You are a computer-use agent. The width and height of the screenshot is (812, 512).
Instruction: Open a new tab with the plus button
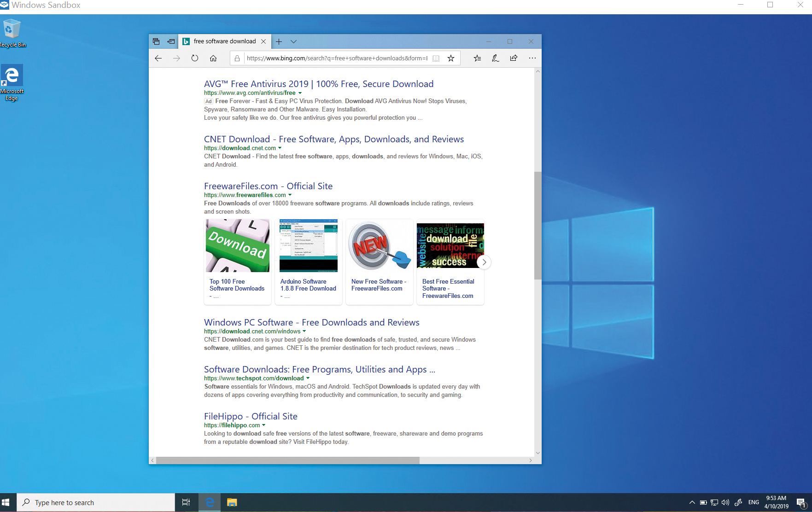279,41
